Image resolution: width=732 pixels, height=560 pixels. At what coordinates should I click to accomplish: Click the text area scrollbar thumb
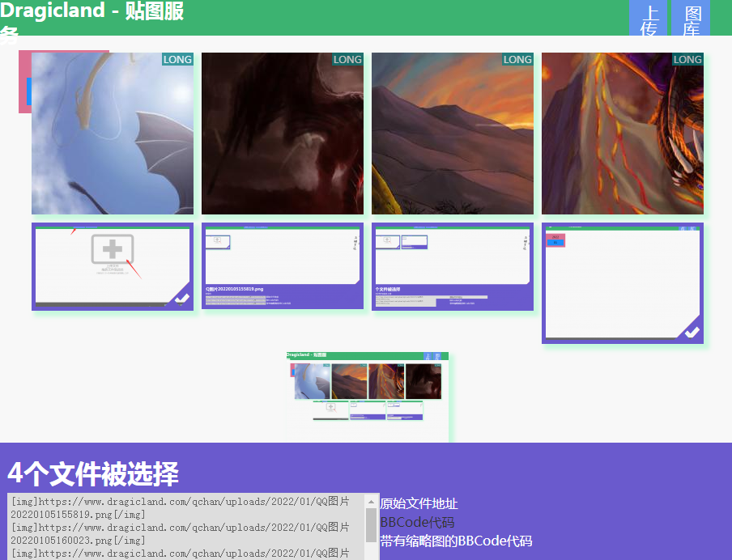pyautogui.click(x=371, y=525)
